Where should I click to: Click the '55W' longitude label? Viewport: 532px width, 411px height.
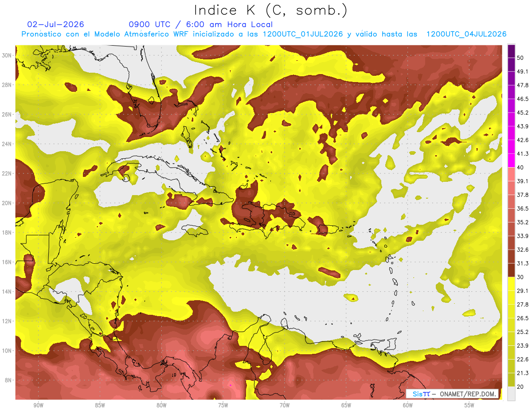coord(469,405)
